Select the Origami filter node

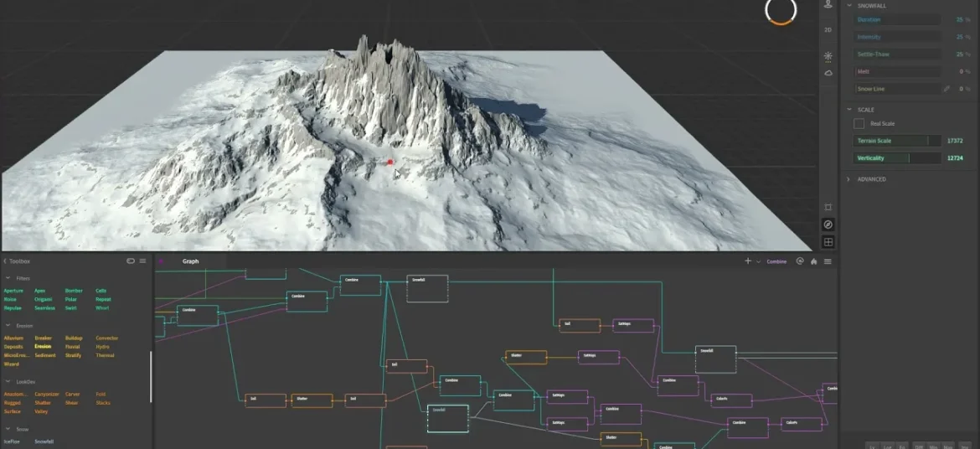[44, 300]
